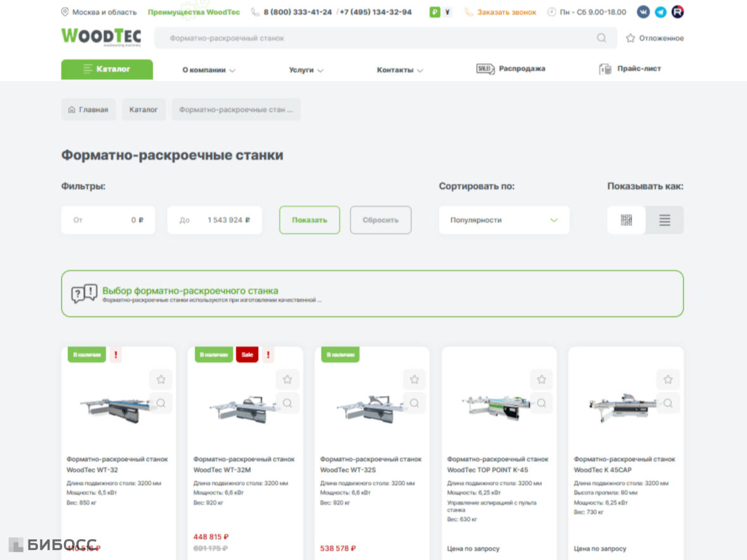Go to Каталог breadcrumb
Viewport: 747px width, 560px height.
click(144, 109)
